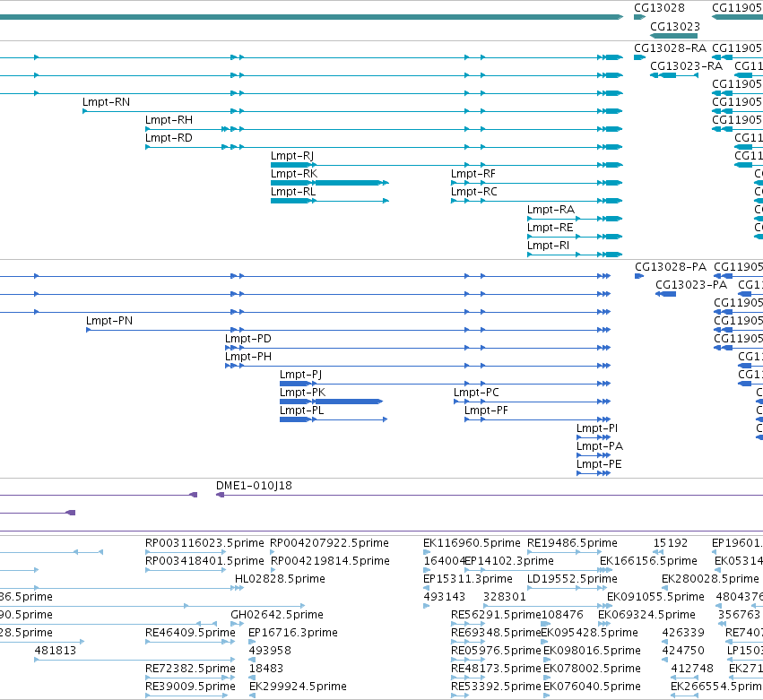Open EST RE72382.5prime

click(190, 669)
